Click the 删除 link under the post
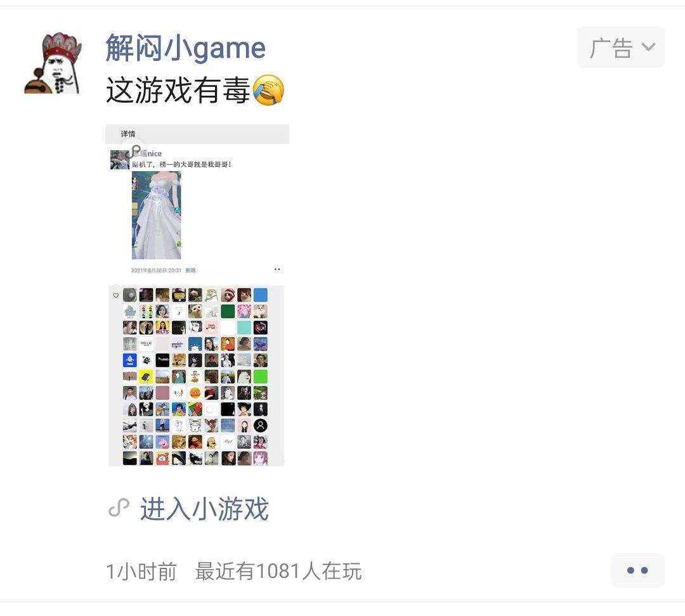Viewport: 685px width, 616px height. 190,270
